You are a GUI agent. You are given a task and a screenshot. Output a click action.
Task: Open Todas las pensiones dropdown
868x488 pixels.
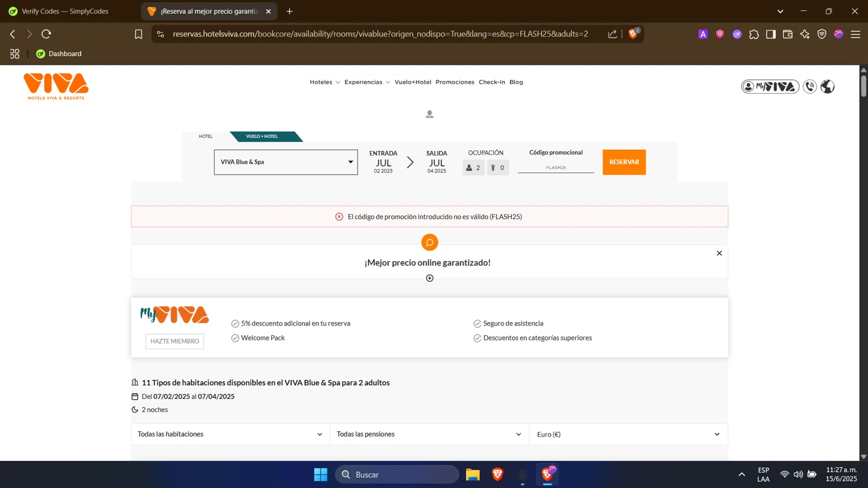[x=429, y=434]
